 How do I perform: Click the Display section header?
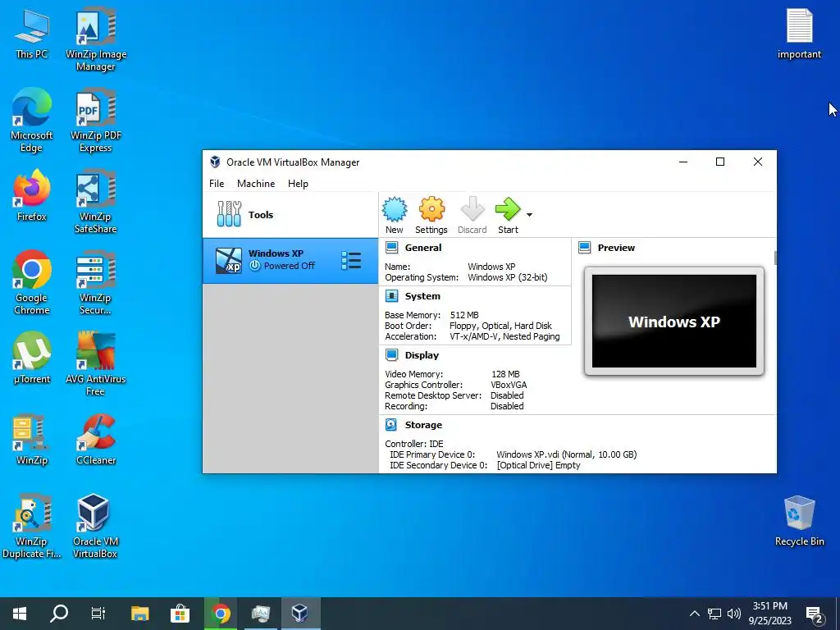tap(422, 354)
